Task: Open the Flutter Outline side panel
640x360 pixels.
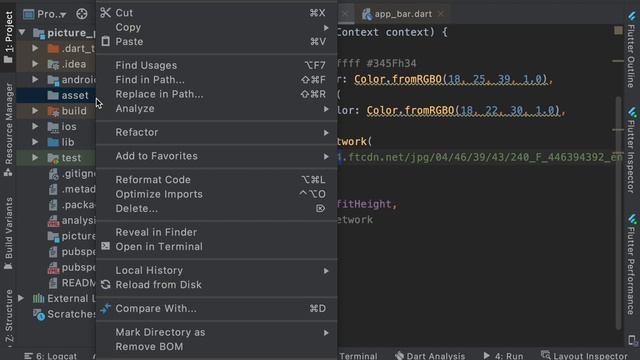Action: tap(631, 50)
